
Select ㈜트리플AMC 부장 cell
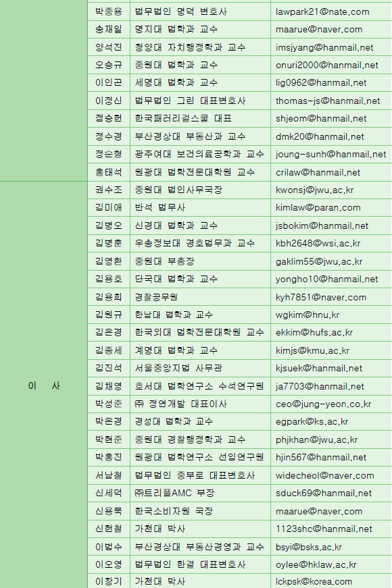(200, 493)
